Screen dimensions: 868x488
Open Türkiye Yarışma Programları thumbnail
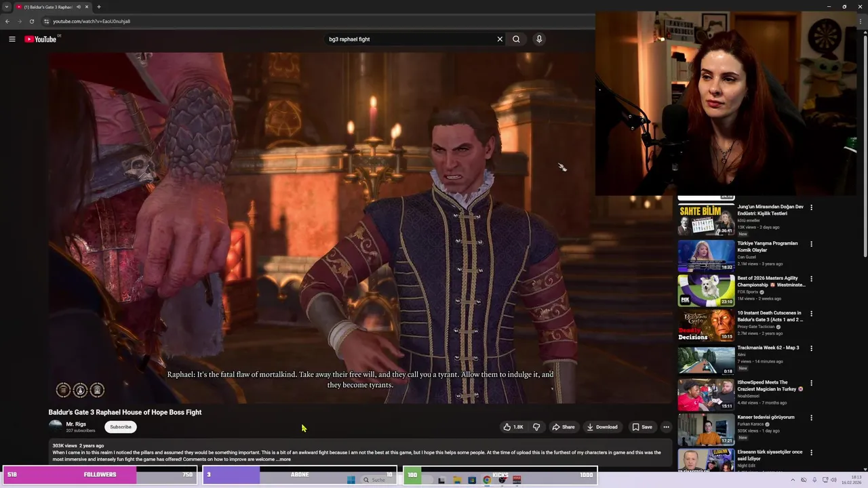coord(706,256)
